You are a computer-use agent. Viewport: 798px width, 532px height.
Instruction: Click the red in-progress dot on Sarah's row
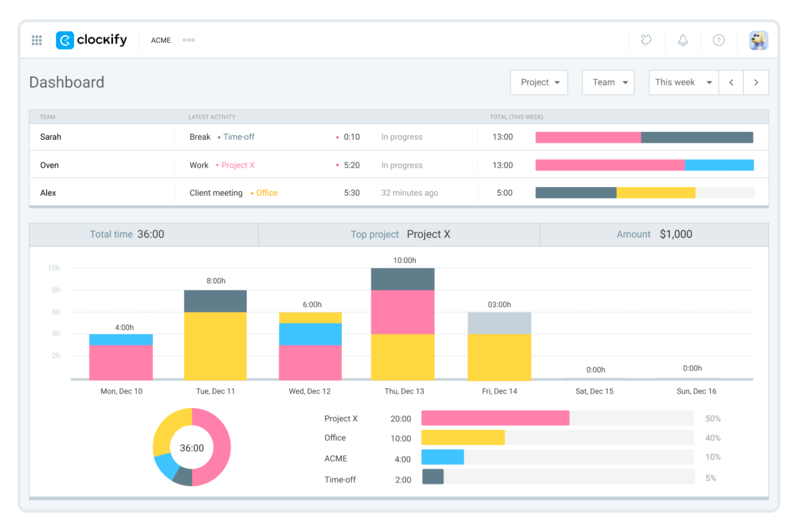pyautogui.click(x=336, y=137)
